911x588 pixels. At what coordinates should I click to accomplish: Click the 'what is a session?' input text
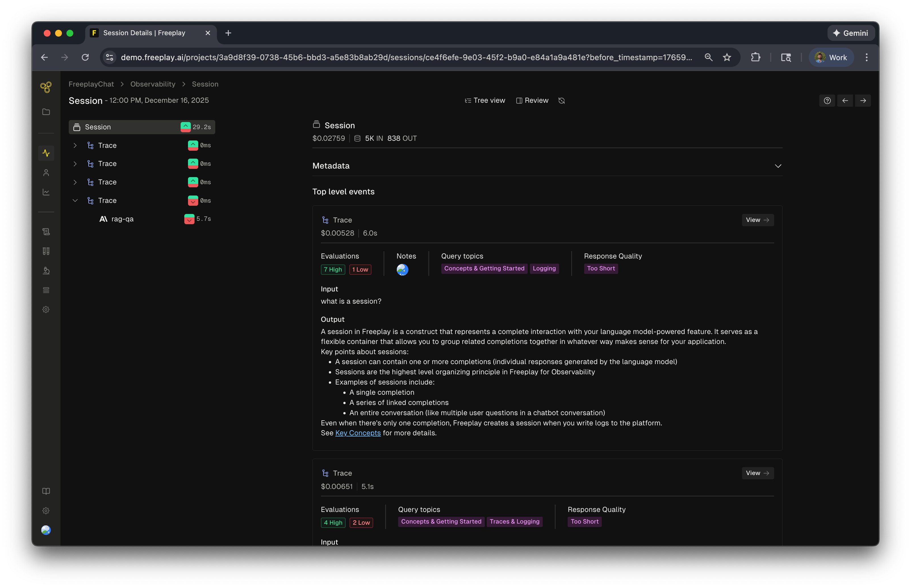click(x=351, y=301)
